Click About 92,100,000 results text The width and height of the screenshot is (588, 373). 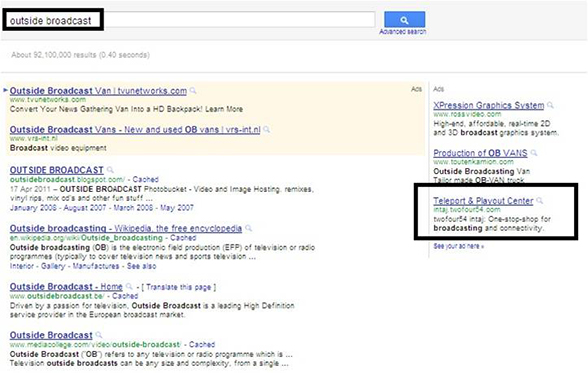(80, 55)
